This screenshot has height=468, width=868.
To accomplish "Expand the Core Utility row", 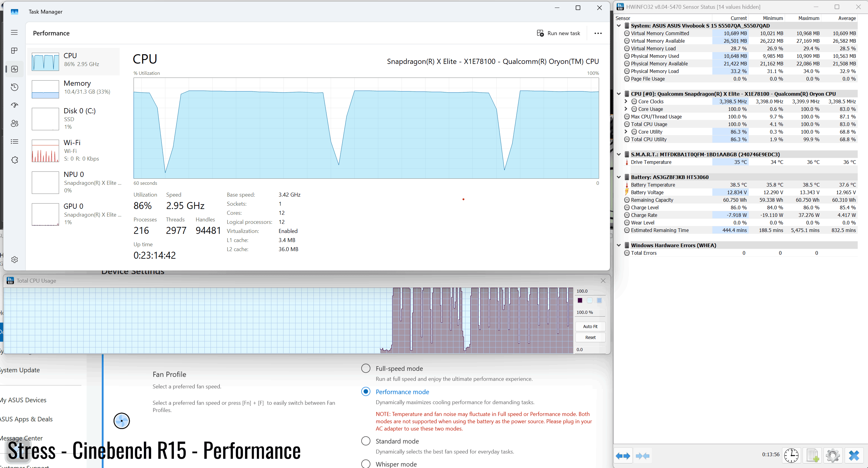I will pyautogui.click(x=626, y=132).
